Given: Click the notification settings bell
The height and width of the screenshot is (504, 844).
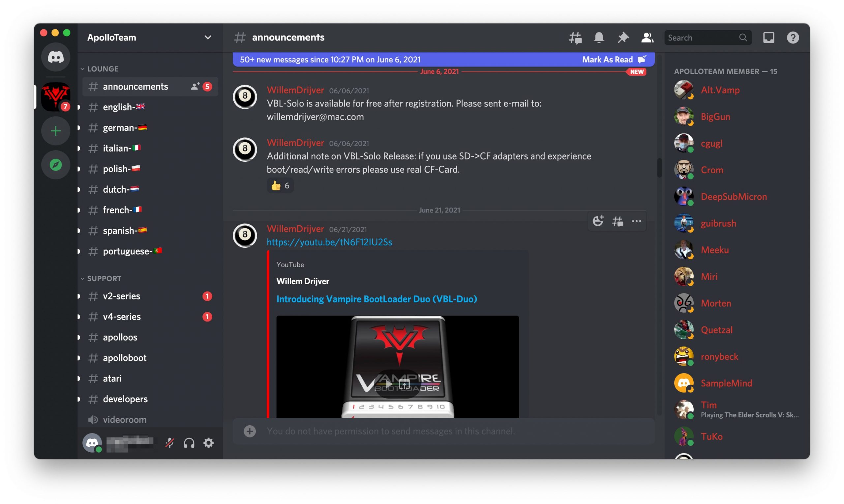Looking at the screenshot, I should pyautogui.click(x=599, y=38).
